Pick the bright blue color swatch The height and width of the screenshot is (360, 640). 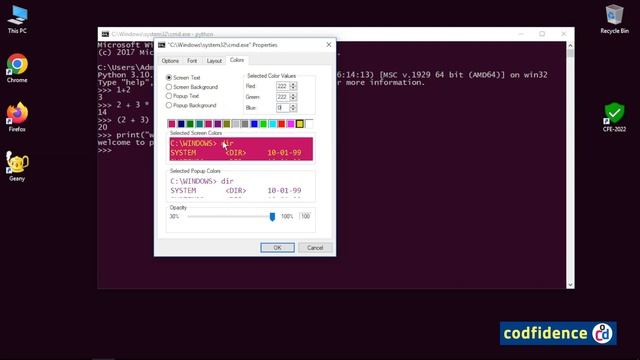tap(254, 124)
